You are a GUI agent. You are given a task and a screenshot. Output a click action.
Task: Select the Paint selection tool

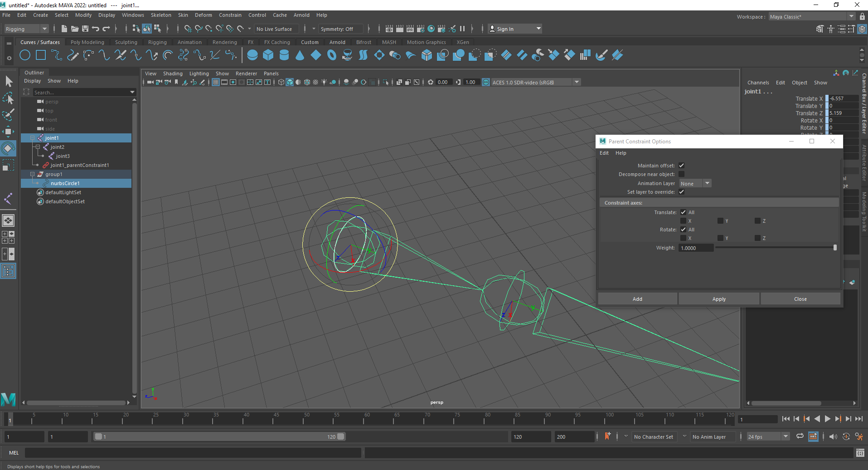tap(9, 114)
